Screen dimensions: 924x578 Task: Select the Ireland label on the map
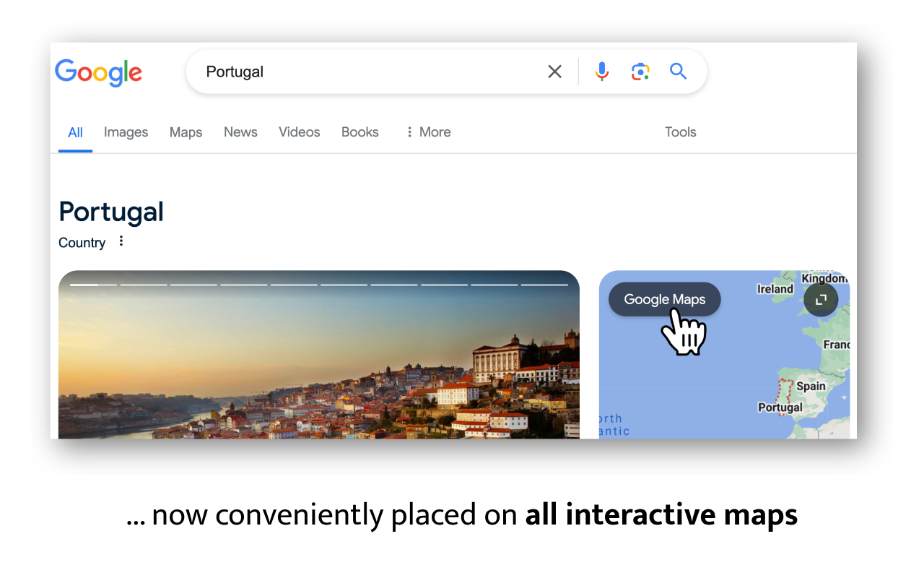pos(775,289)
